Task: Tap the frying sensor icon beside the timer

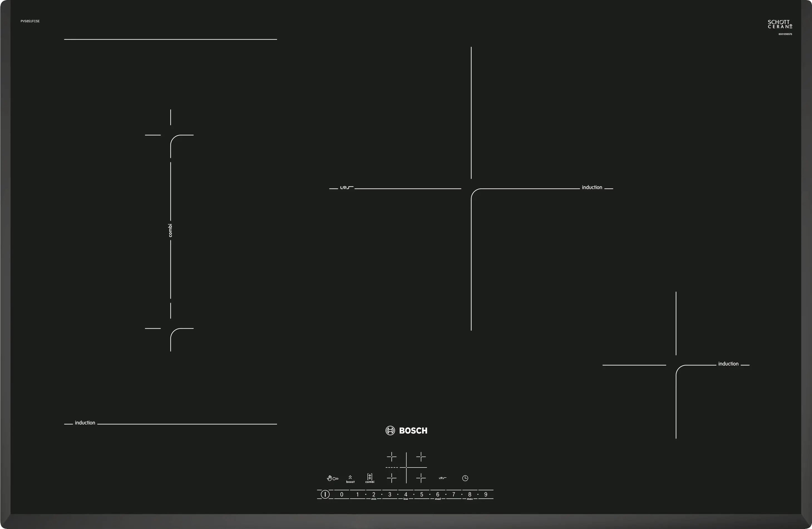Action: tap(443, 478)
